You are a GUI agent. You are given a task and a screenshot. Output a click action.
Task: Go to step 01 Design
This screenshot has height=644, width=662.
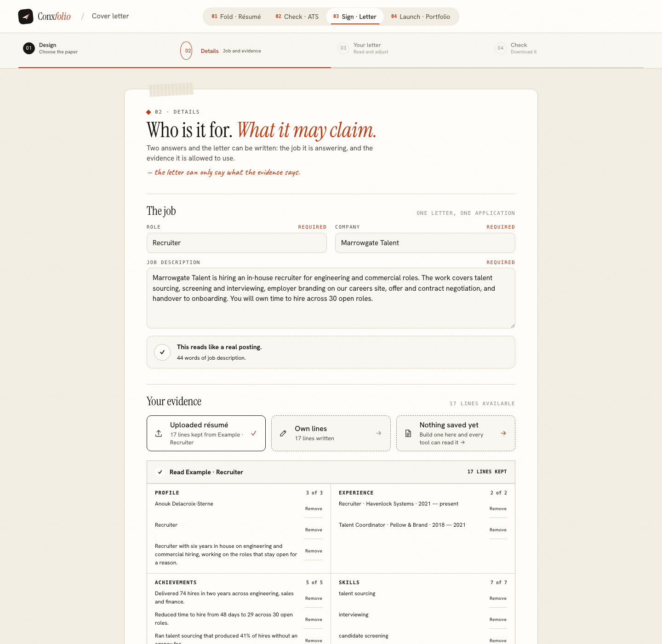pyautogui.click(x=51, y=48)
